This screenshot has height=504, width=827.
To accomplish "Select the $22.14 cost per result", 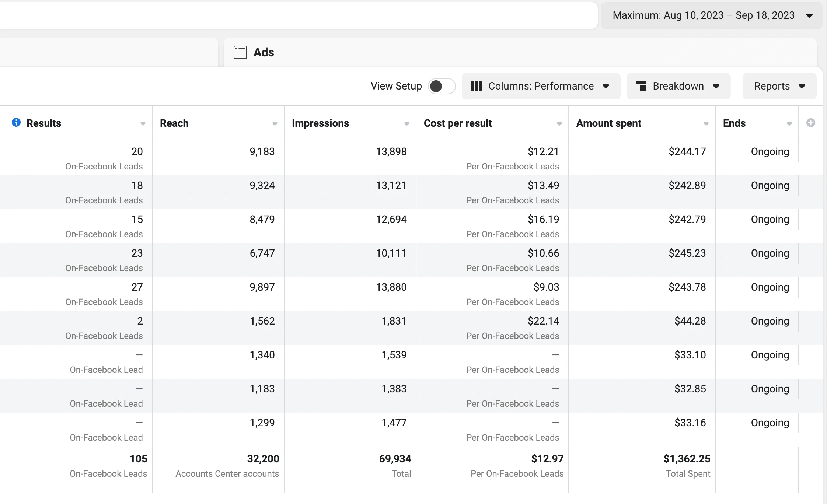I will pos(543,321).
